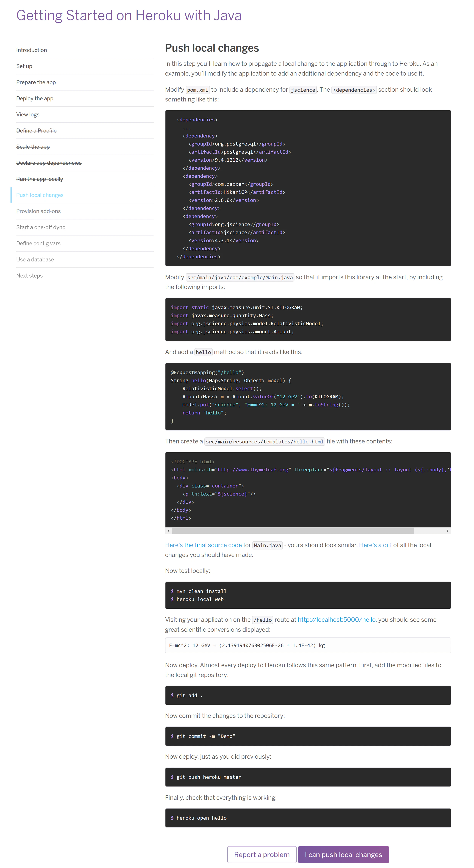474x868 pixels.
Task: Open the localhost:5000/hello link
Action: (337, 620)
